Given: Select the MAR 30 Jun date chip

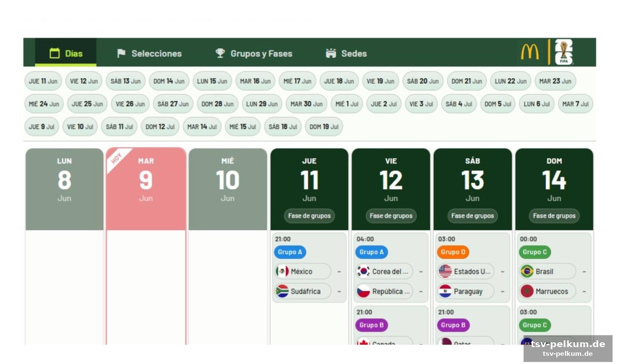Looking at the screenshot, I should click(x=306, y=104).
